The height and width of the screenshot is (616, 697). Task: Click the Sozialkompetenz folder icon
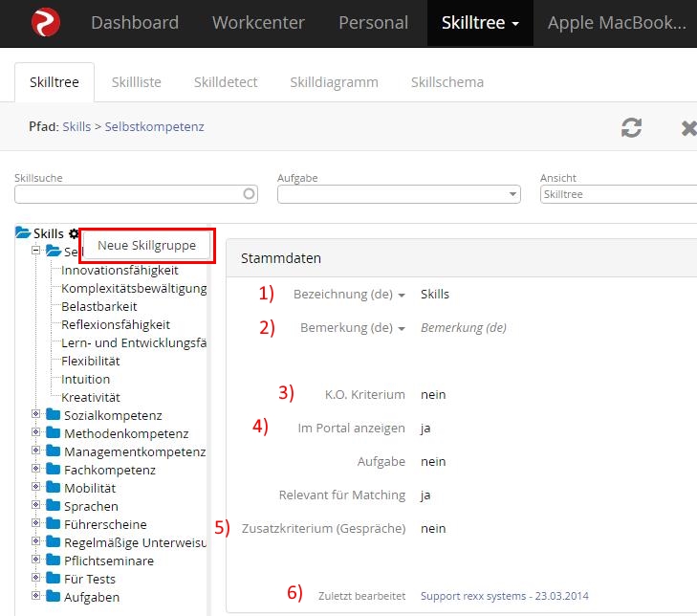pos(54,414)
